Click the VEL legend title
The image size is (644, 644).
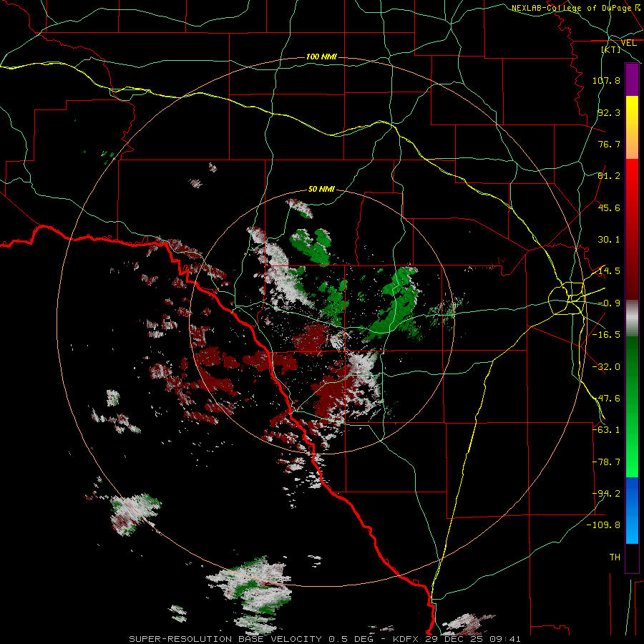click(628, 43)
